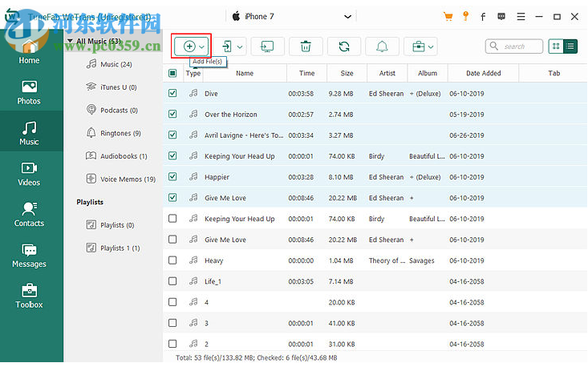Click the Refresh icon in toolbar
The height and width of the screenshot is (367, 588).
click(344, 46)
